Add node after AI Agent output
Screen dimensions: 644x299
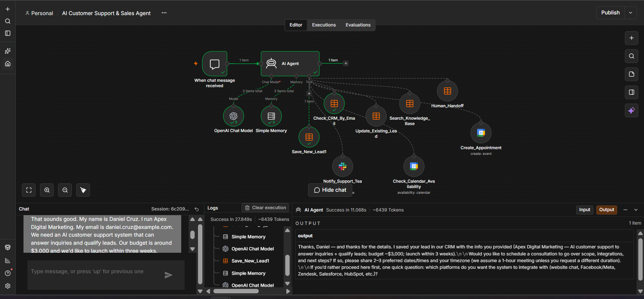pos(346,63)
